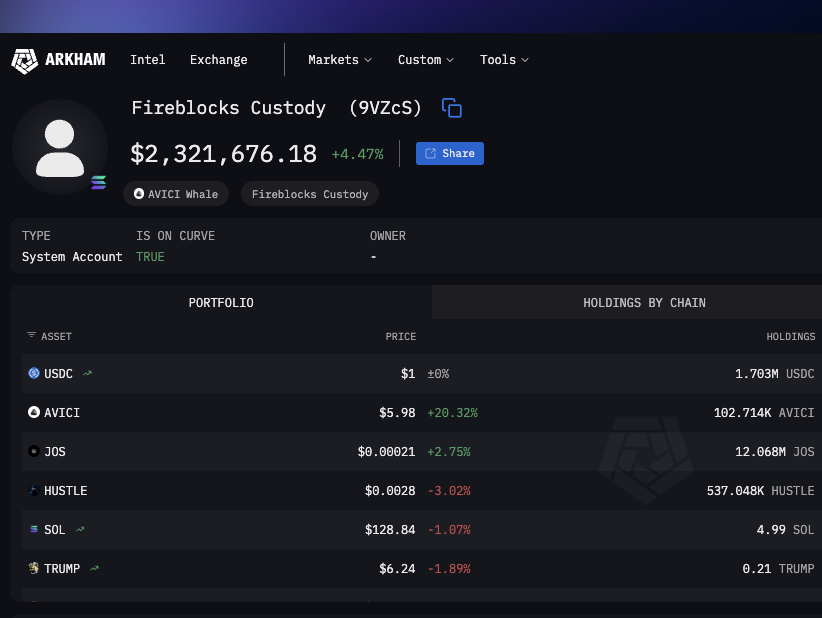Open the Custom dropdown menu
822x618 pixels.
(426, 60)
